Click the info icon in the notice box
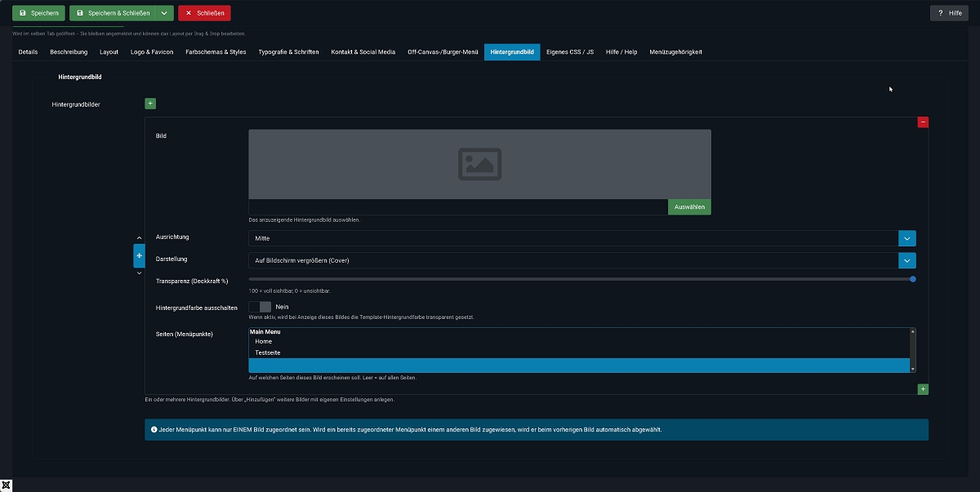The width and height of the screenshot is (980, 492). (x=154, y=429)
